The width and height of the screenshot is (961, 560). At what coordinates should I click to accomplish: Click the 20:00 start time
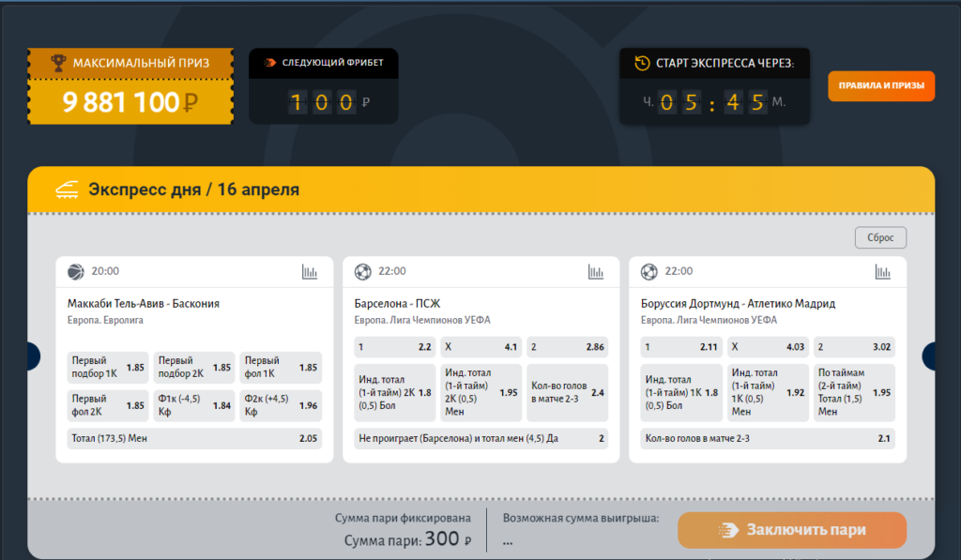click(x=105, y=271)
